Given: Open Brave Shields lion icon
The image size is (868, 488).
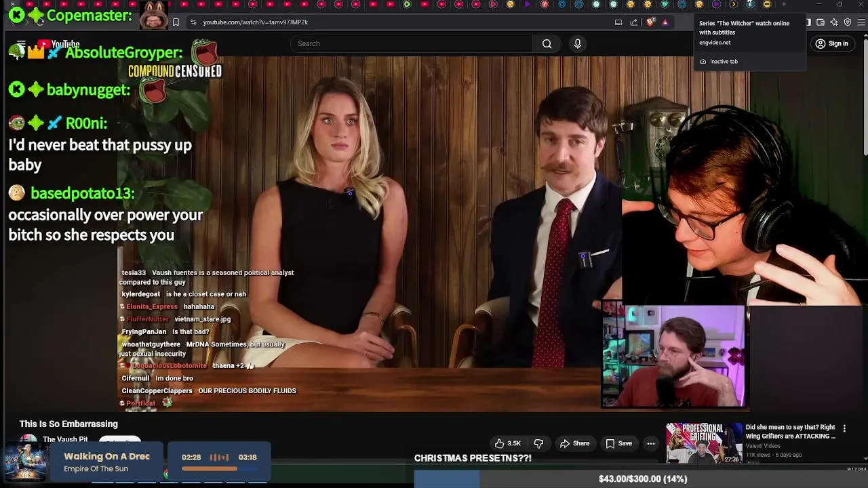Looking at the screenshot, I should pos(651,22).
